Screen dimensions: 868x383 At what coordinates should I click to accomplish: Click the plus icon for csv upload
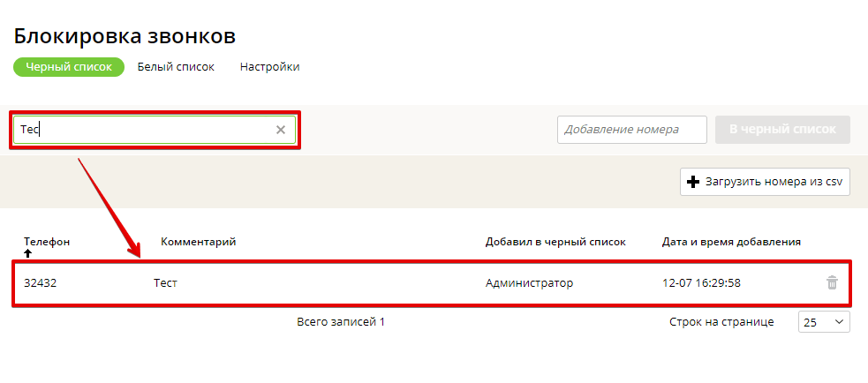(x=692, y=182)
